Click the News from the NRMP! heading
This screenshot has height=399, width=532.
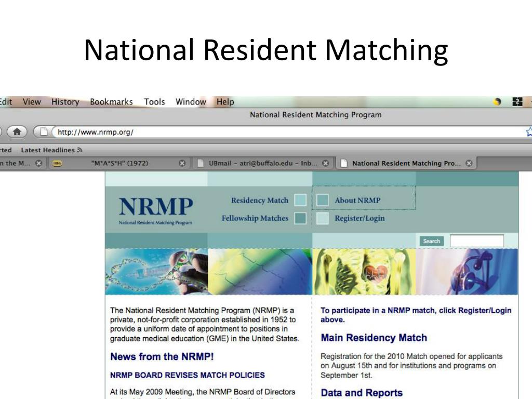click(162, 356)
